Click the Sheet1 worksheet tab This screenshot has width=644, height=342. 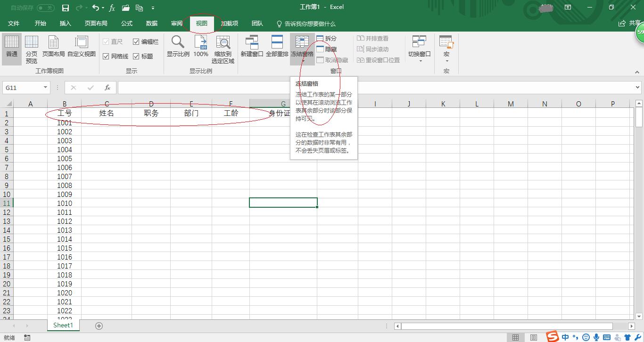coord(63,325)
